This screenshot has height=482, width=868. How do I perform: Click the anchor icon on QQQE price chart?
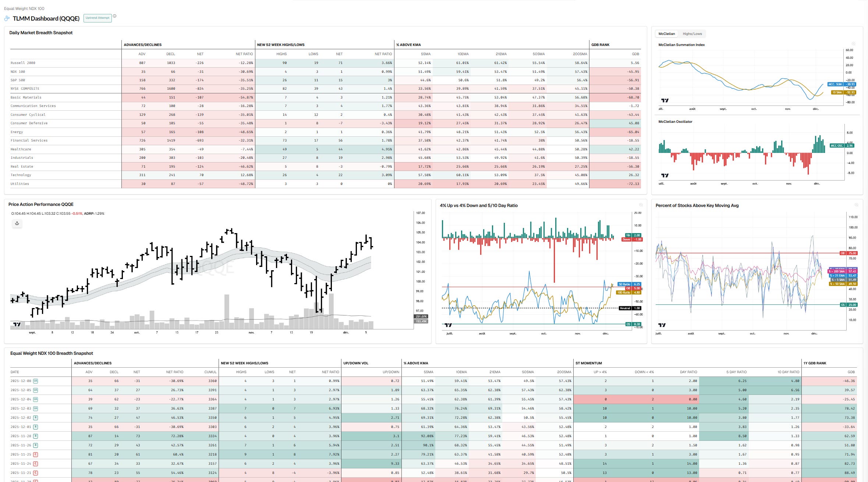(x=17, y=224)
